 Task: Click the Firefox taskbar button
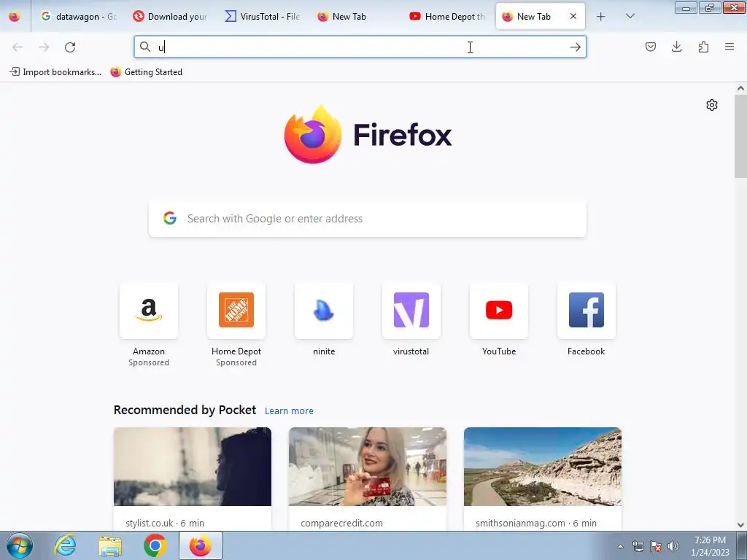201,545
